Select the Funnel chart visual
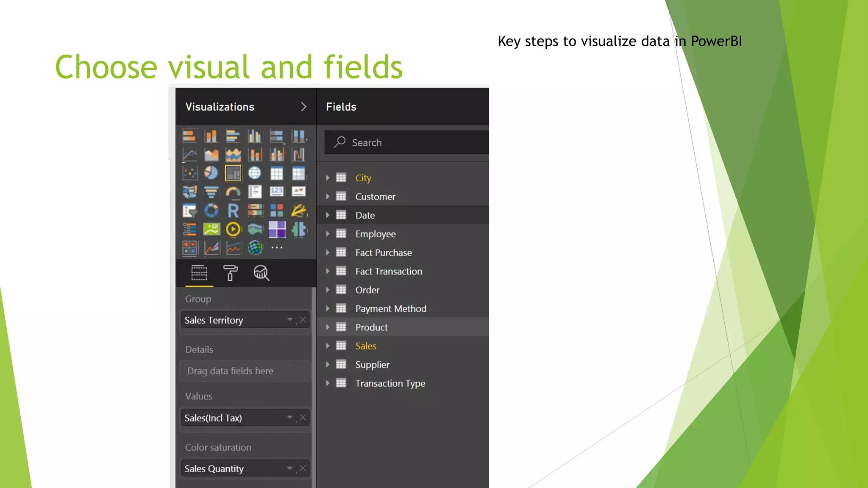 pos(211,192)
